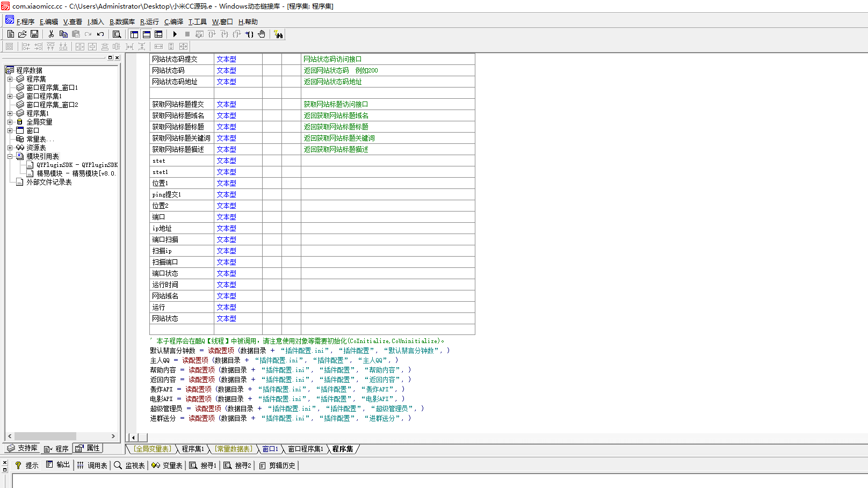The height and width of the screenshot is (488, 868).
Task: Expand the 资源表 tree node
Action: coord(10,148)
